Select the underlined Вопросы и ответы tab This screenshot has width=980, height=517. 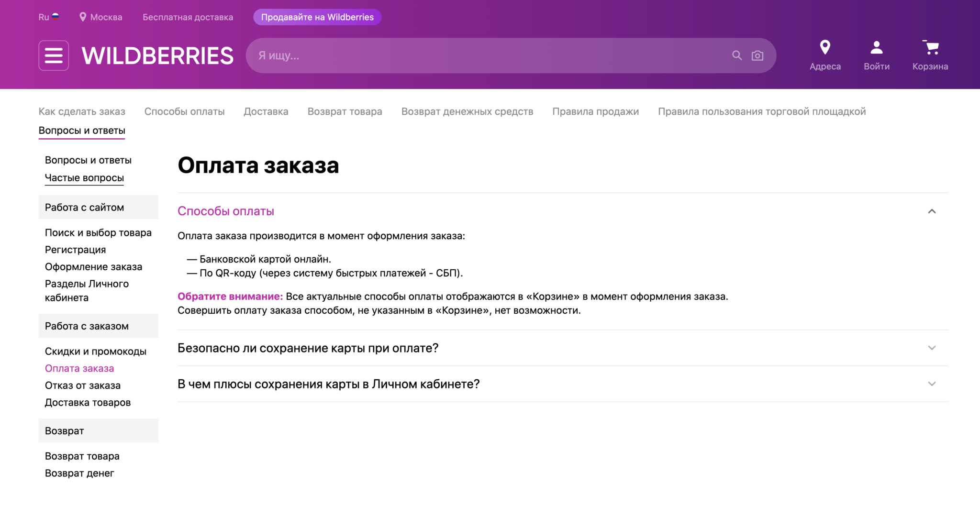click(82, 131)
